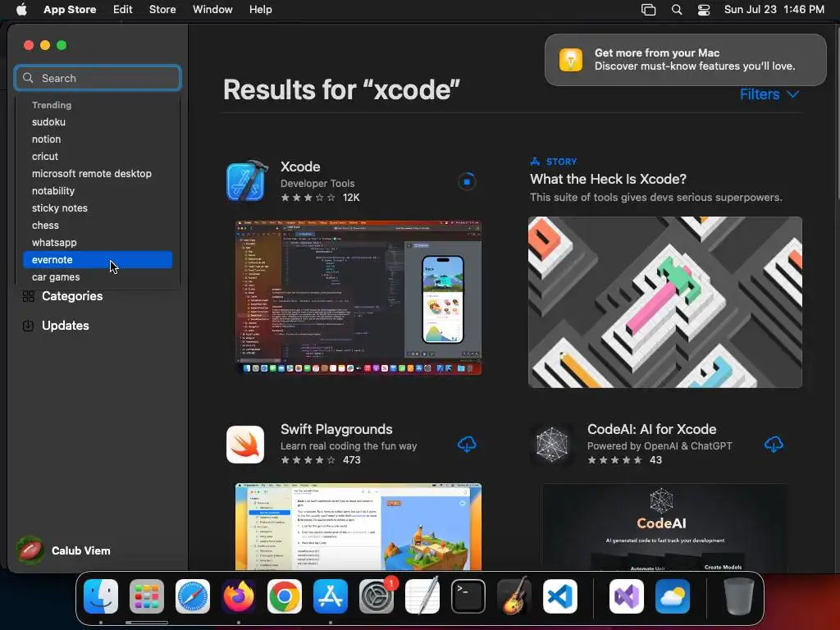The height and width of the screenshot is (630, 840).
Task: Open Finder from the Dock
Action: tap(101, 596)
